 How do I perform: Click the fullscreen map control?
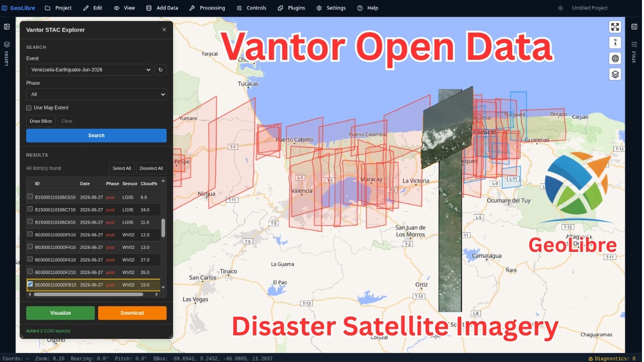(x=615, y=27)
